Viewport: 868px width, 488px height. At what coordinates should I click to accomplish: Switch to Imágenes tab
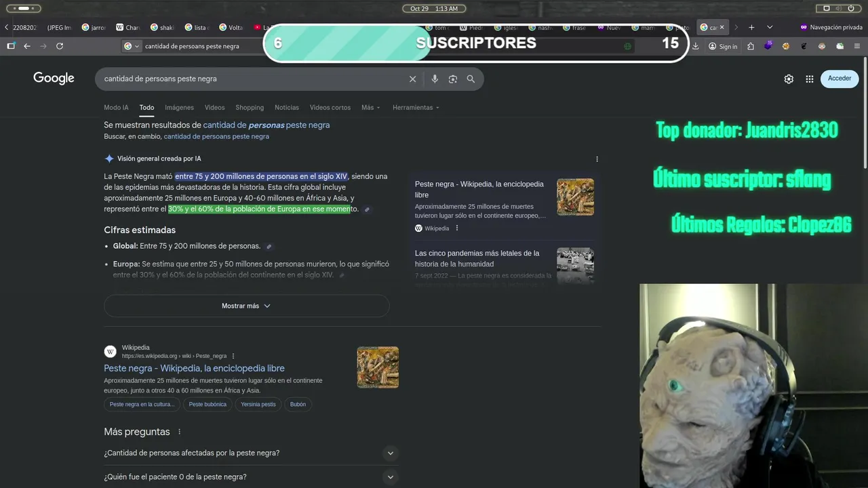click(179, 107)
